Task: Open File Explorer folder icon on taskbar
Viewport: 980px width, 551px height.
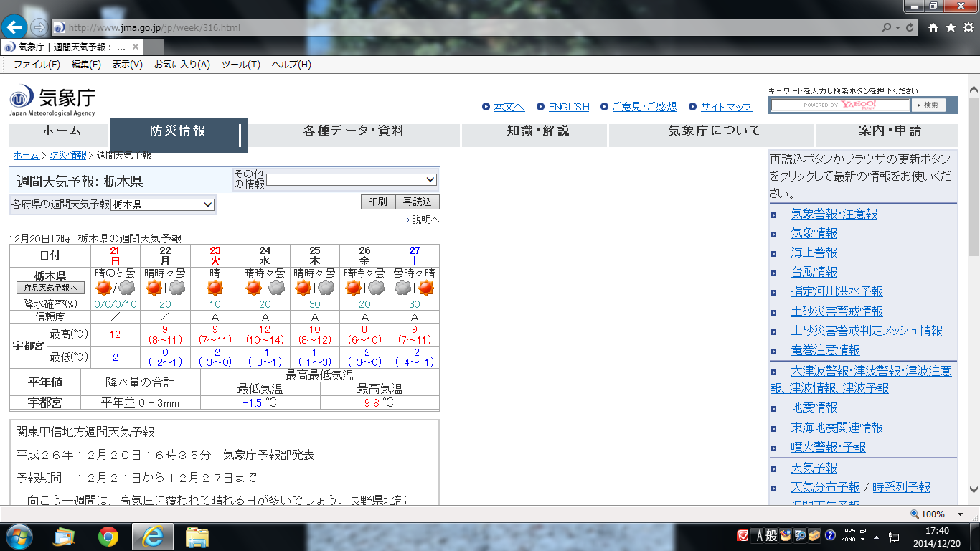Action: 197,536
